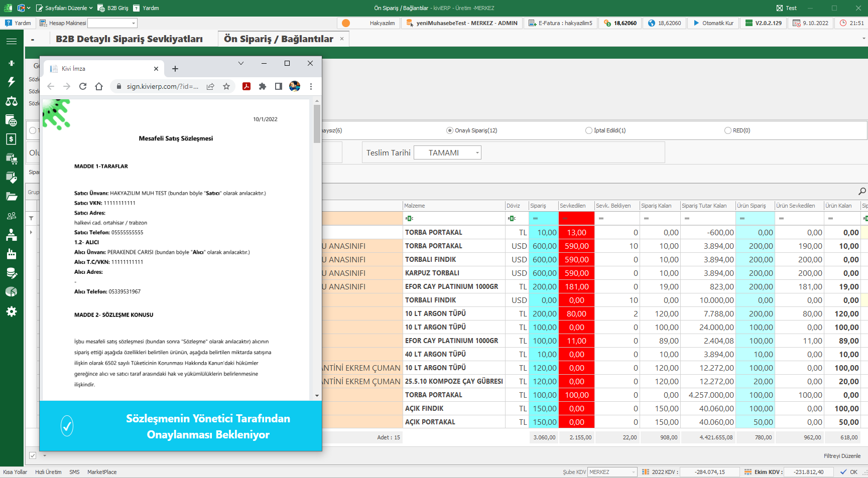The width and height of the screenshot is (868, 478).
Task: Open the browser extensions puzzle icon
Action: (x=262, y=86)
